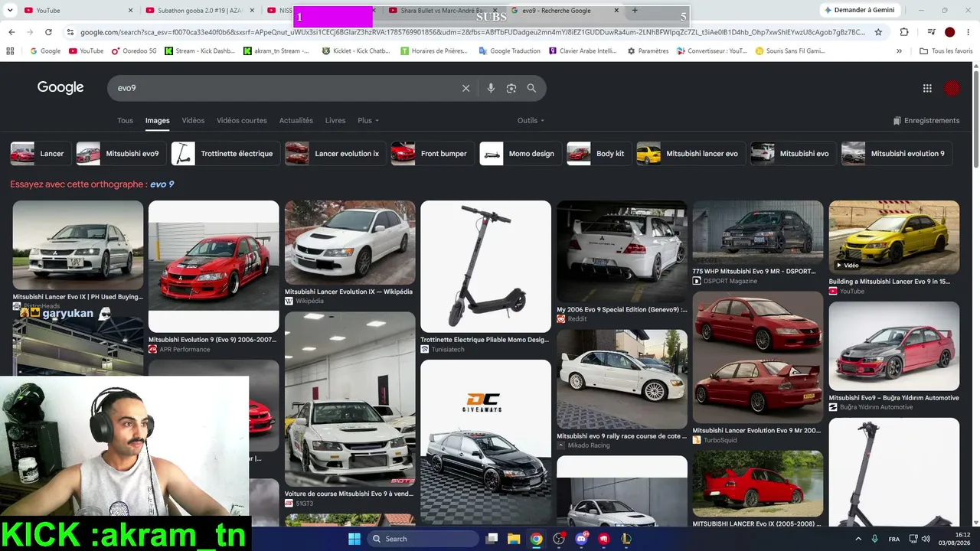The height and width of the screenshot is (551, 980).
Task: Open File Explorer from the taskbar
Action: (514, 539)
